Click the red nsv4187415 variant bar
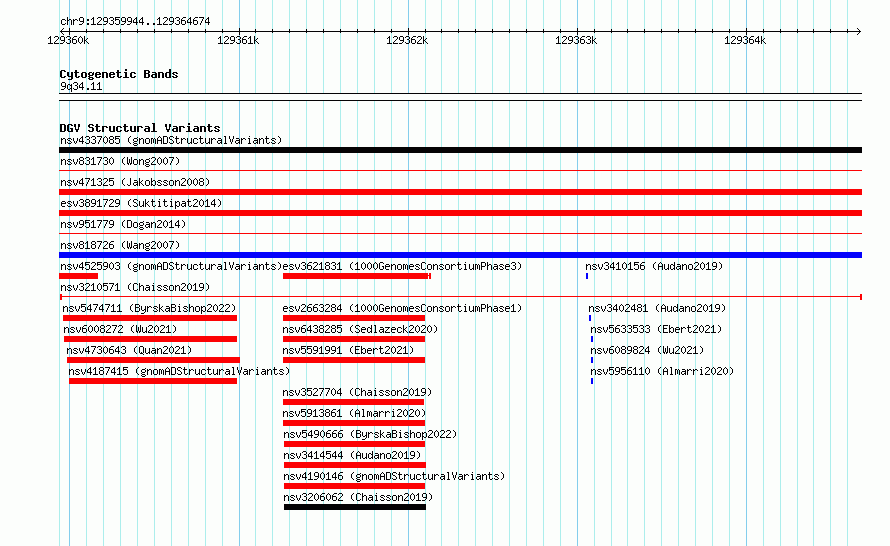 [153, 381]
